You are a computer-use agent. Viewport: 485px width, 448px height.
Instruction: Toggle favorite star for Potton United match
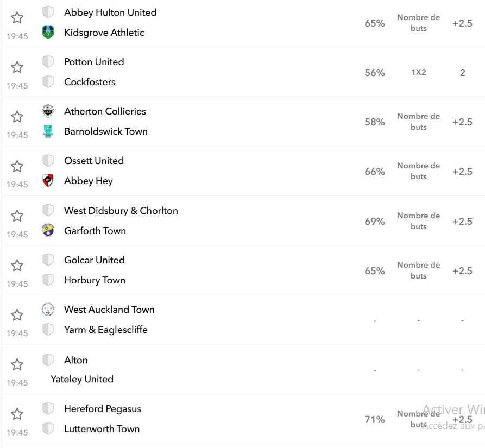tap(17, 67)
